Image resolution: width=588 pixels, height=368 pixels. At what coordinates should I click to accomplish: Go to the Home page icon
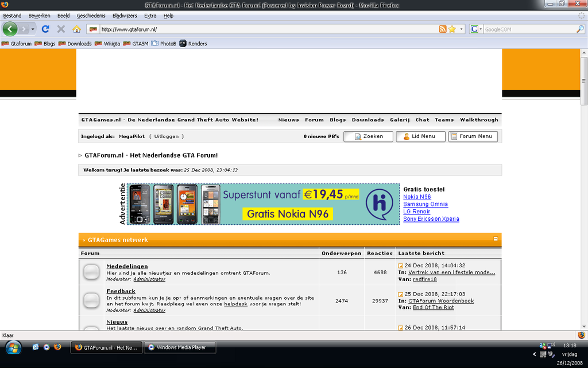(x=76, y=29)
